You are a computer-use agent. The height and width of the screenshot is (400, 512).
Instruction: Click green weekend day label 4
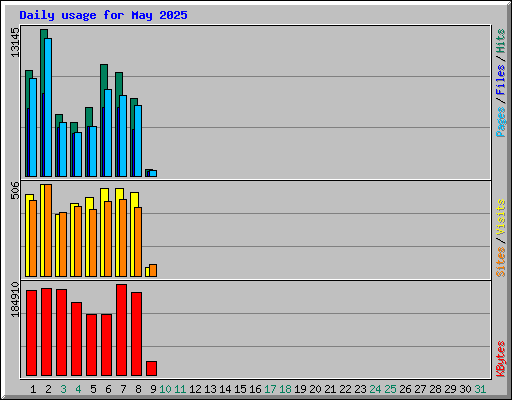[78, 389]
